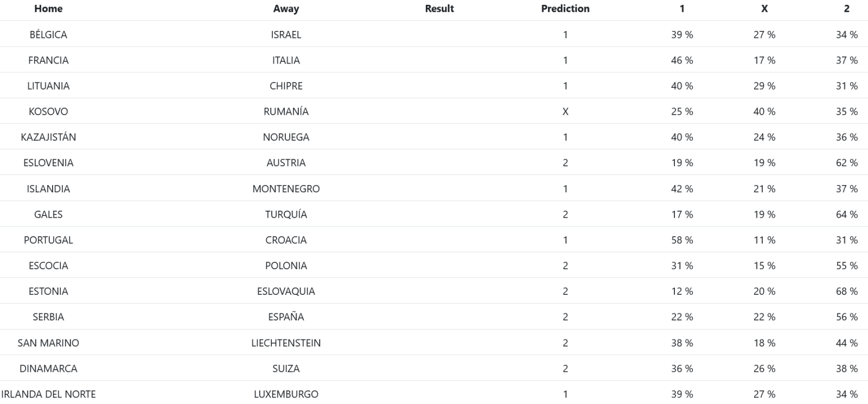Image resolution: width=868 pixels, height=404 pixels.
Task: Click the PORTUGAL home team cell
Action: click(x=48, y=240)
